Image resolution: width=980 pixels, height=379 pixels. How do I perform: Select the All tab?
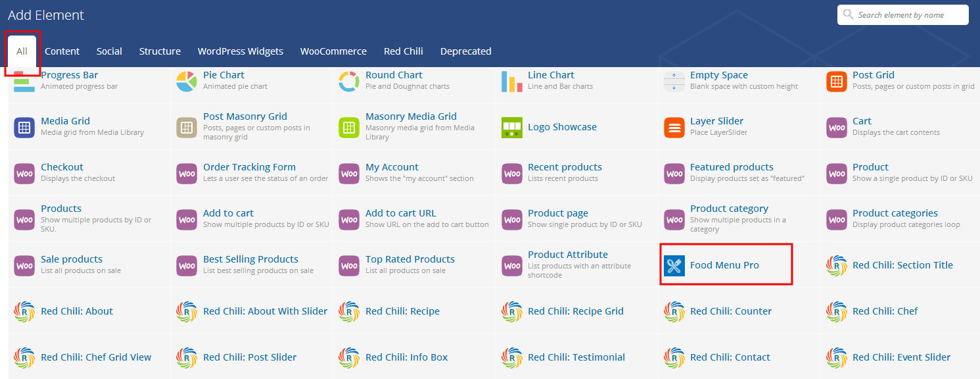(x=22, y=51)
